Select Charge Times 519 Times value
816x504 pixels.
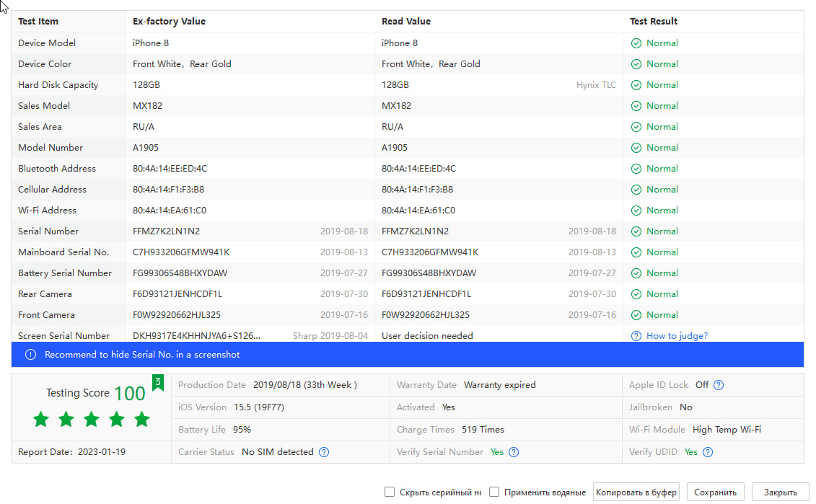coord(483,430)
